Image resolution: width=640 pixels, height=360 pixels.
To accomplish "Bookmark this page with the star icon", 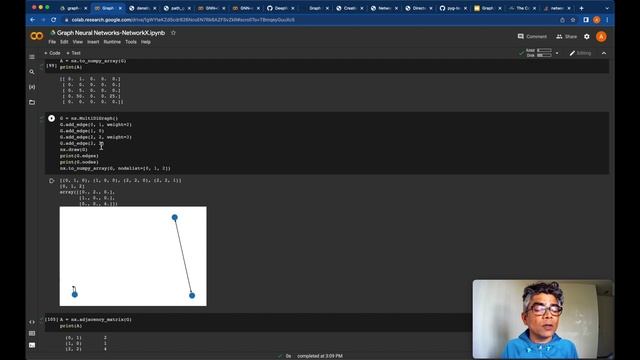I will point(573,20).
